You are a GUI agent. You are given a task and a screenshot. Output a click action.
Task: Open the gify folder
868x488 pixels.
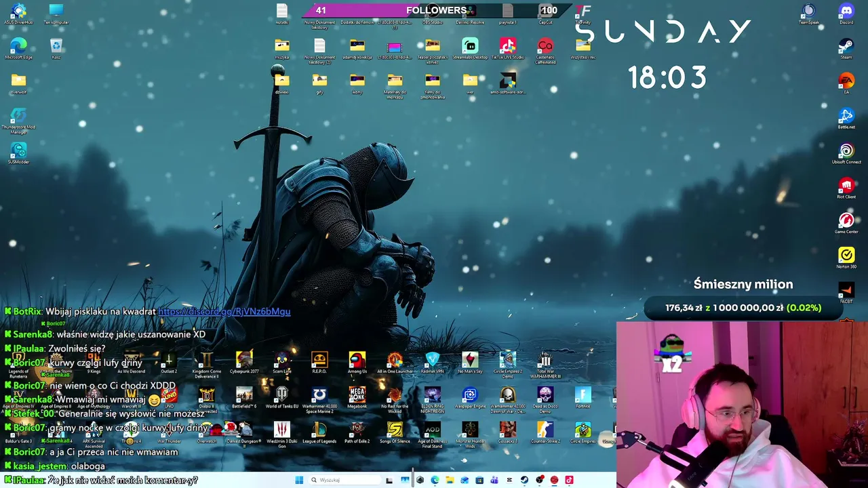pos(319,83)
